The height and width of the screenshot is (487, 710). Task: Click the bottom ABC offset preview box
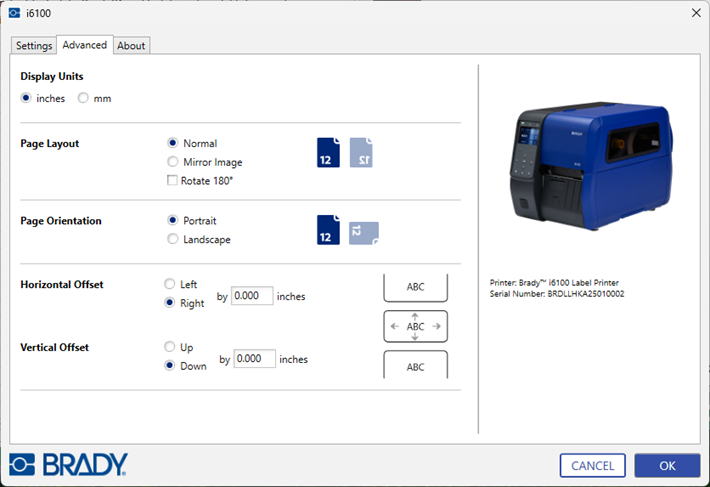tap(415, 366)
